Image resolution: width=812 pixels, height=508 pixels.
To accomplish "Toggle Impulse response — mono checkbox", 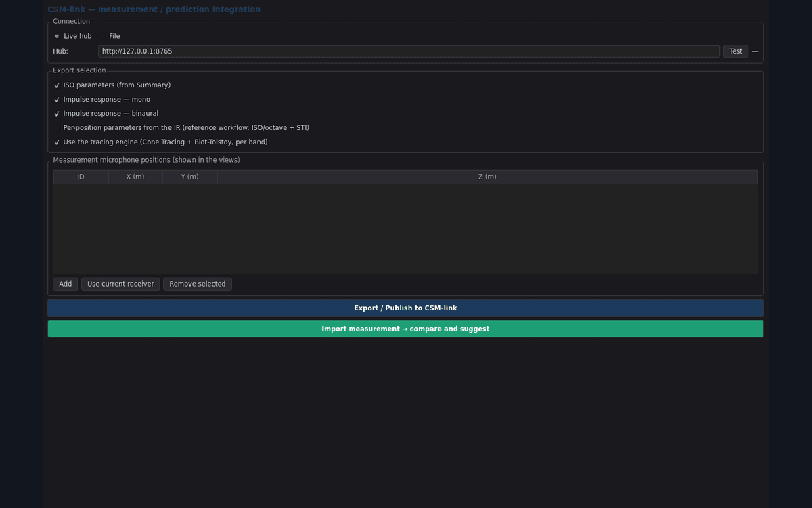I will (102, 100).
